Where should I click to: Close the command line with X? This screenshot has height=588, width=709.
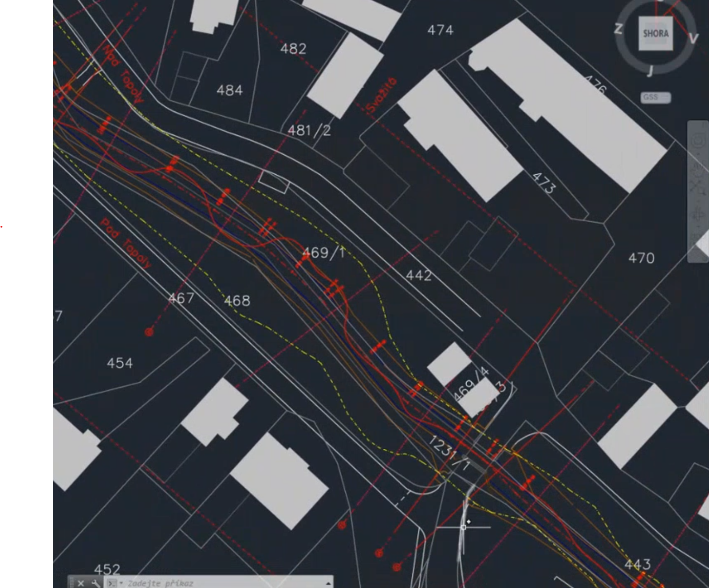[80, 583]
